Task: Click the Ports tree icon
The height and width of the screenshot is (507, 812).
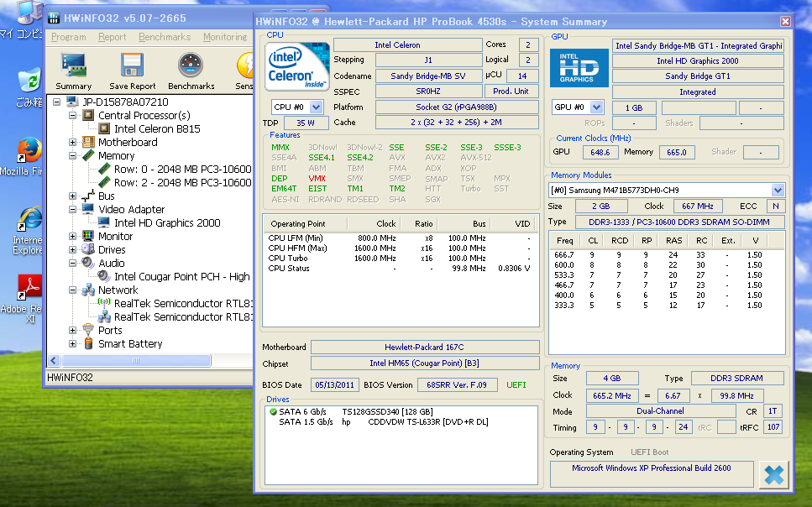Action: click(88, 331)
